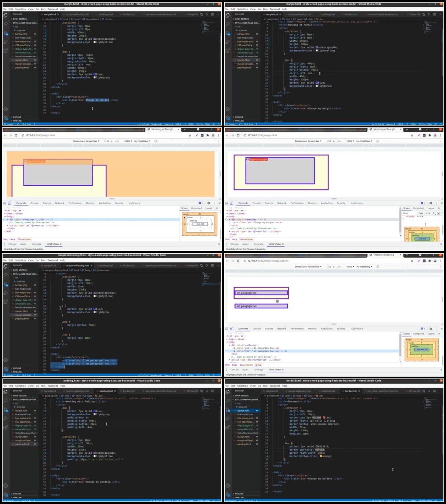Open Computed tab in Margin collapsing DevTools

coord(418,334)
